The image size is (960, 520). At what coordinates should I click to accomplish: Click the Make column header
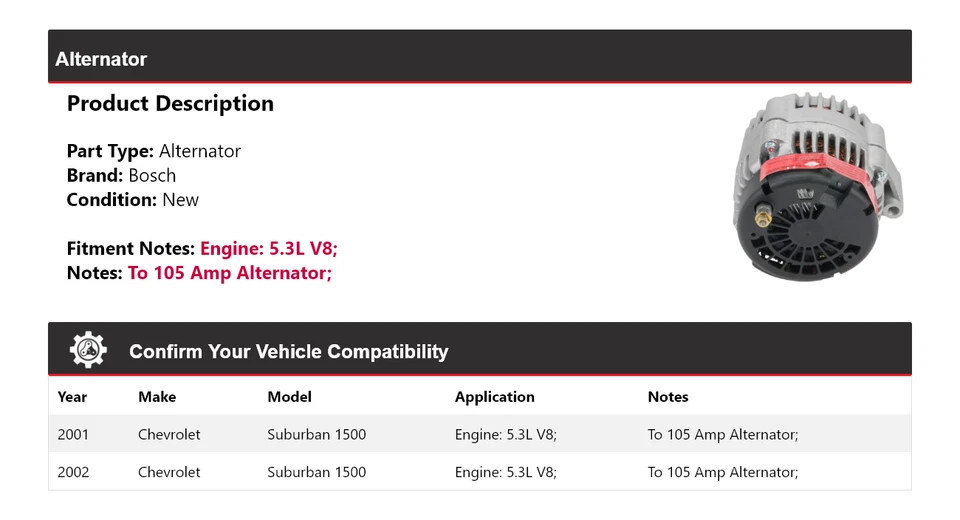[x=157, y=397]
